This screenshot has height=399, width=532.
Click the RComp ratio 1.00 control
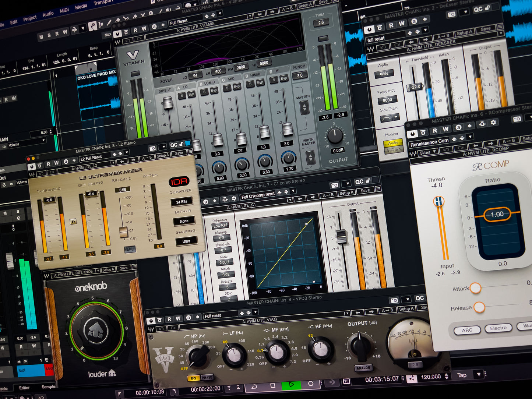[x=497, y=214]
